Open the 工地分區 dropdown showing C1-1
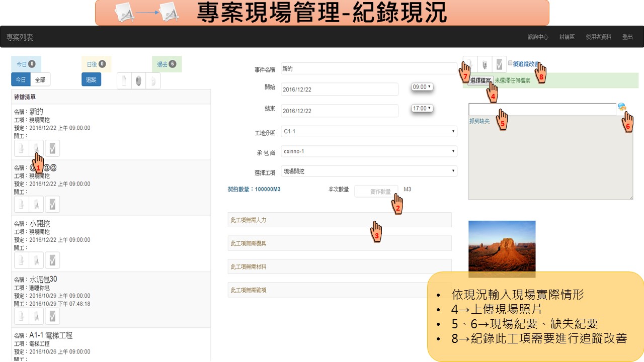 point(369,132)
